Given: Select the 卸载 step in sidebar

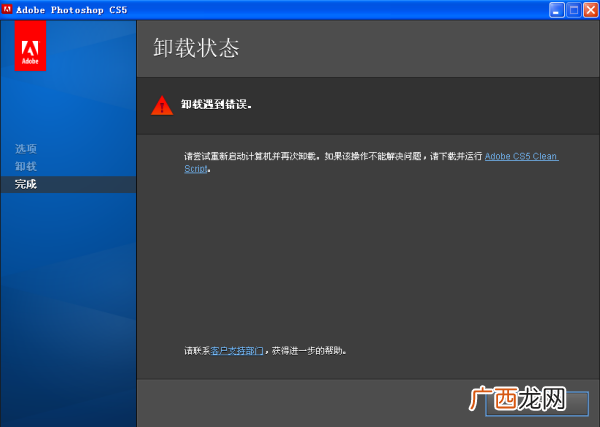Looking at the screenshot, I should pyautogui.click(x=26, y=166).
